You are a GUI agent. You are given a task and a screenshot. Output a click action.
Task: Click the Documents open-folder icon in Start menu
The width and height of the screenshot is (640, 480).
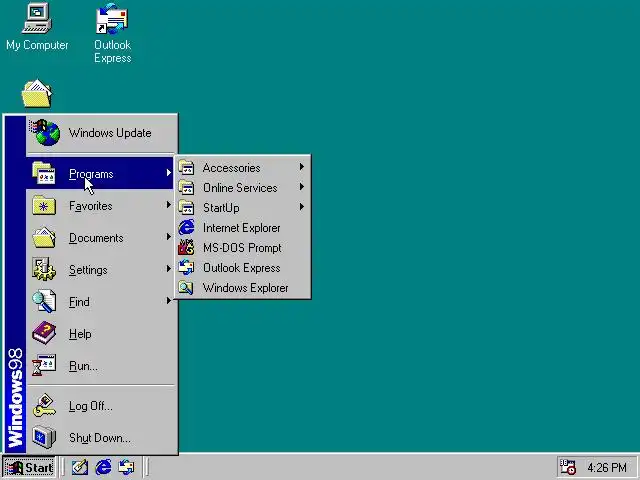pyautogui.click(x=44, y=237)
